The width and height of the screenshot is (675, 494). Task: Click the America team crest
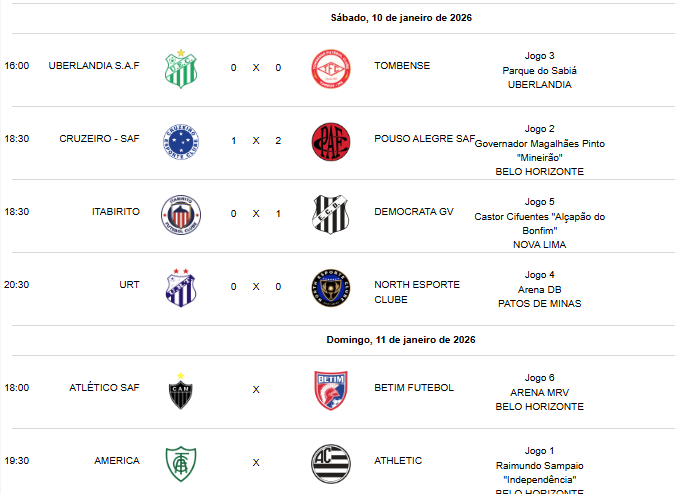[x=181, y=462]
